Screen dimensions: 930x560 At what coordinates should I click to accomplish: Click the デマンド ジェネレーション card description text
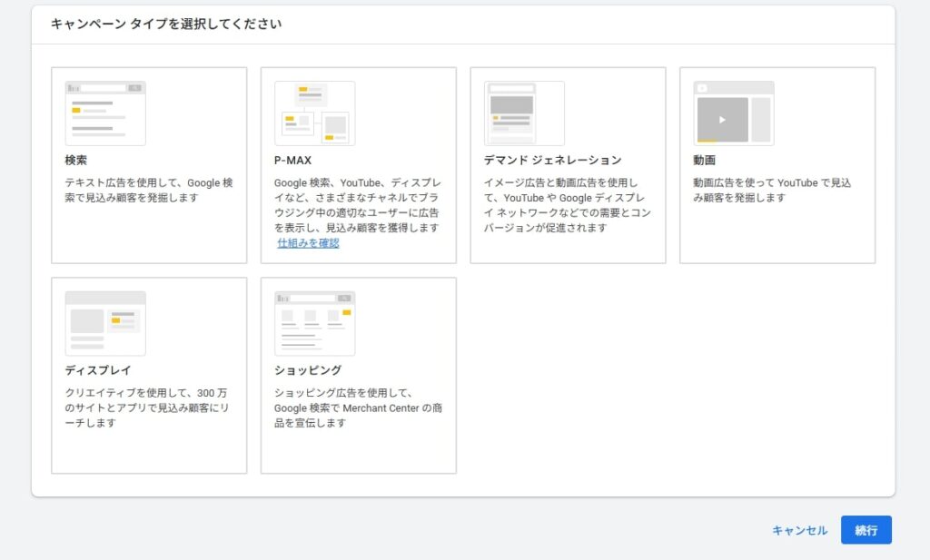(x=567, y=205)
